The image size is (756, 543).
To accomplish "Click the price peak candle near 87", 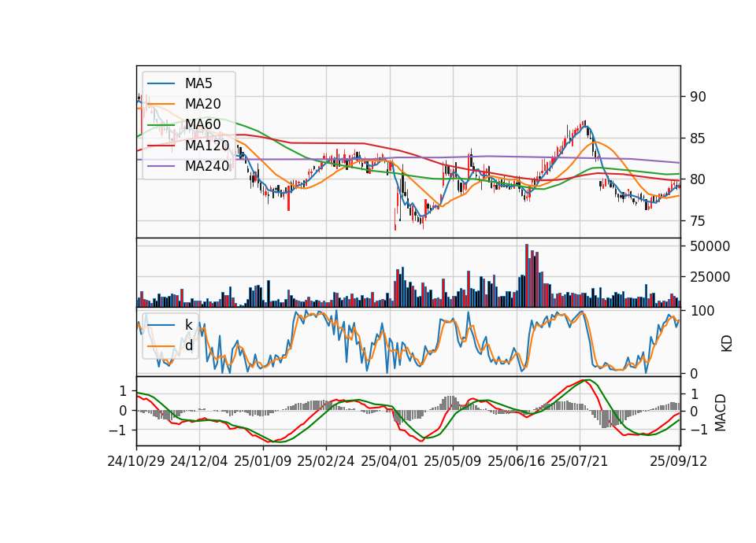I will point(585,124).
